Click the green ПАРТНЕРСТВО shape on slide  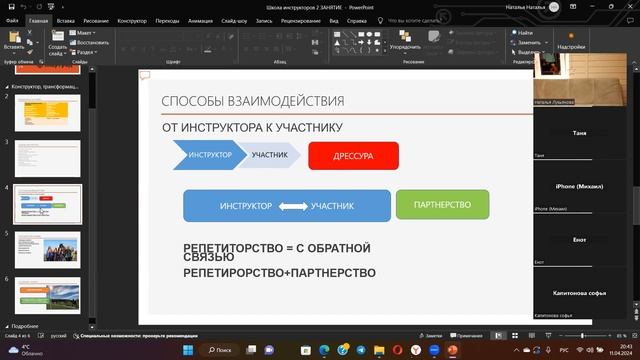pos(442,204)
